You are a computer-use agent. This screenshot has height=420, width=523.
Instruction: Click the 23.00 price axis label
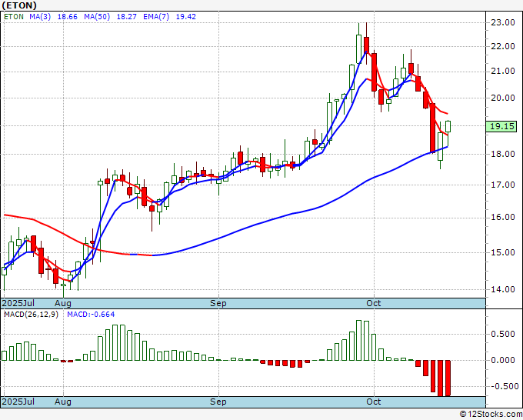[x=503, y=22]
